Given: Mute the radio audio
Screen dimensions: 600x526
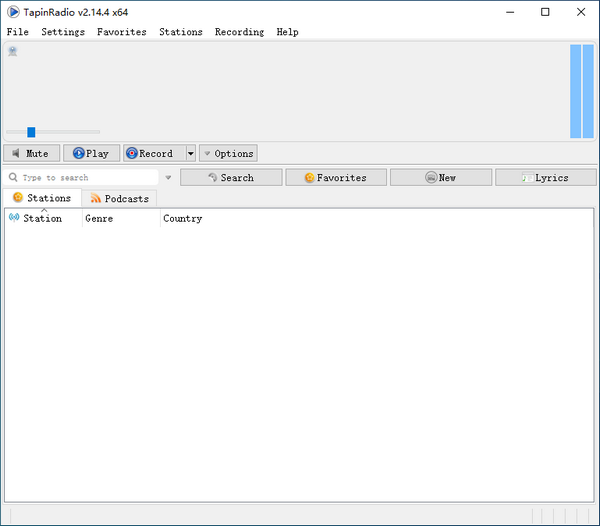Looking at the screenshot, I should point(31,153).
